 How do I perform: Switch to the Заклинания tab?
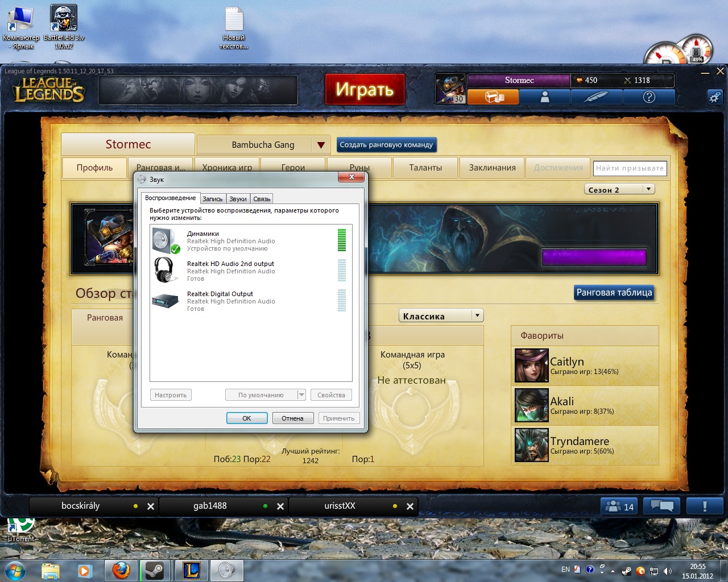point(493,168)
